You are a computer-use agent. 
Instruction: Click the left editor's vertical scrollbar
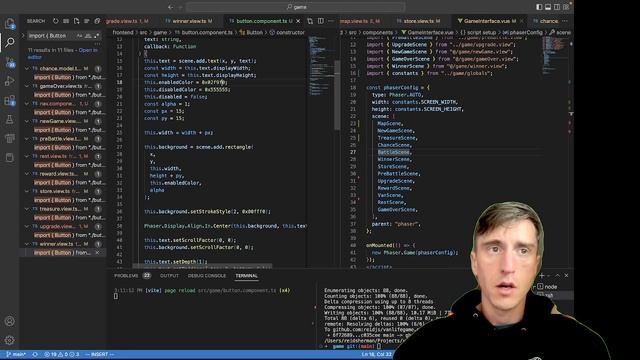click(337, 95)
